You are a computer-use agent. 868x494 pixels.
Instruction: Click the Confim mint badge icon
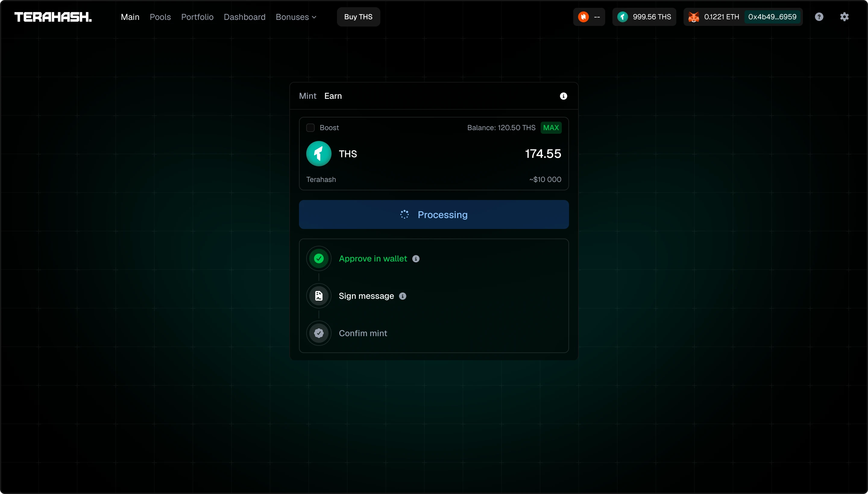pos(319,333)
